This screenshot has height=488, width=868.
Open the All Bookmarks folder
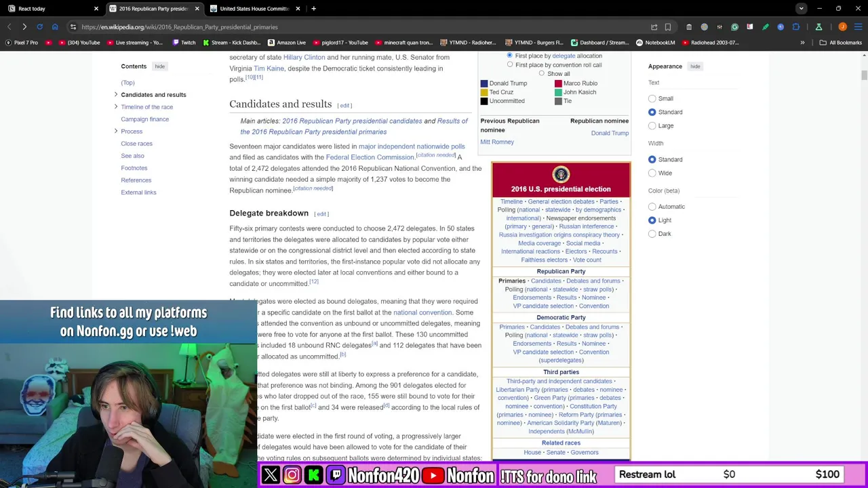pos(841,43)
